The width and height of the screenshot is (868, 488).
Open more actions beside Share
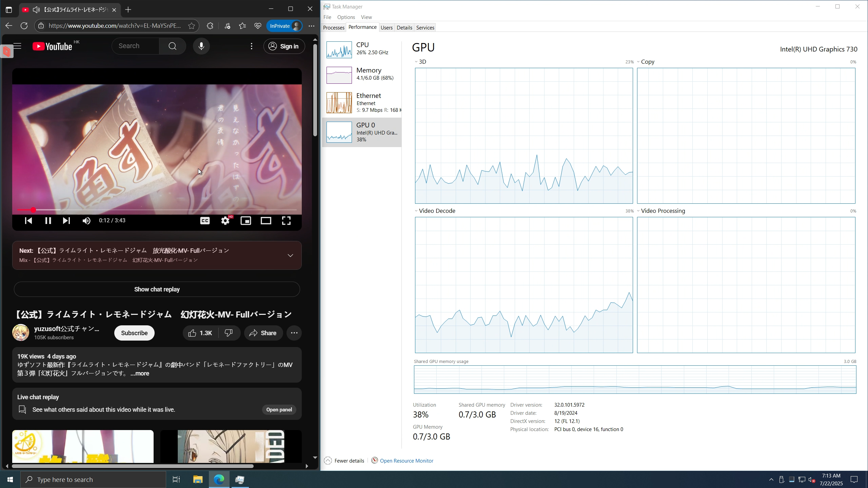294,333
